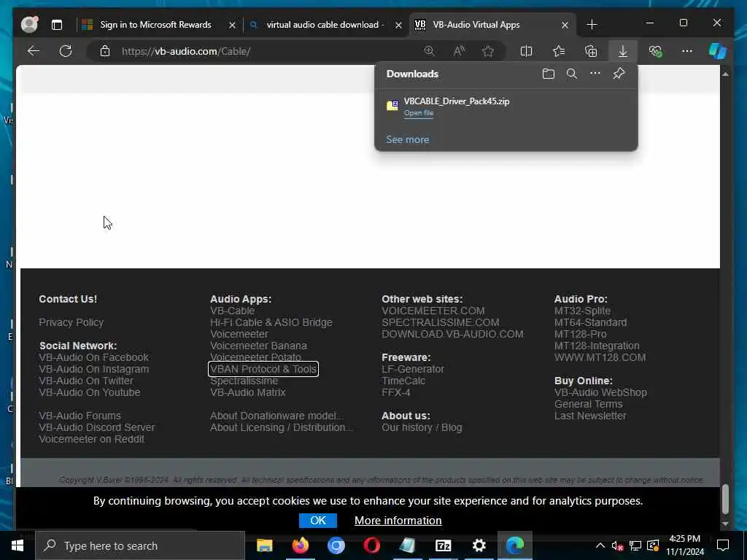Open the Copilot sidebar icon

718,51
